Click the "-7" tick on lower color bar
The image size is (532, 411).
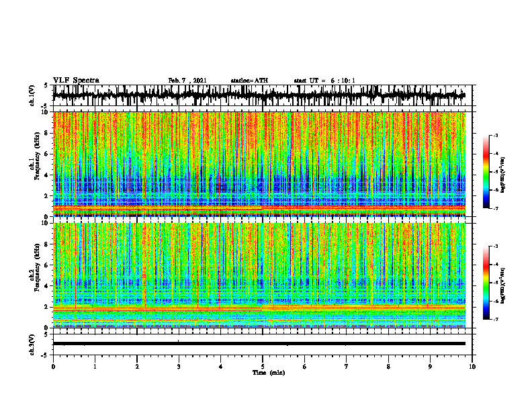496,319
